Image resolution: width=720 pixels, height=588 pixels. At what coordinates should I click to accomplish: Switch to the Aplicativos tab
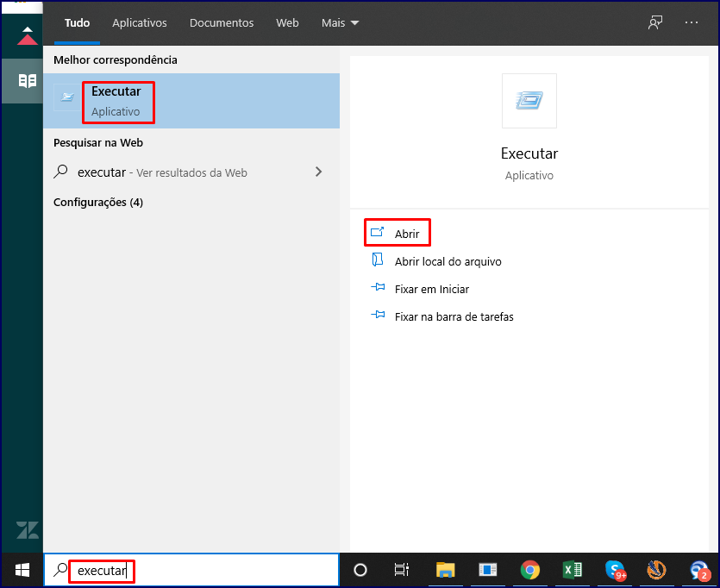tap(140, 23)
